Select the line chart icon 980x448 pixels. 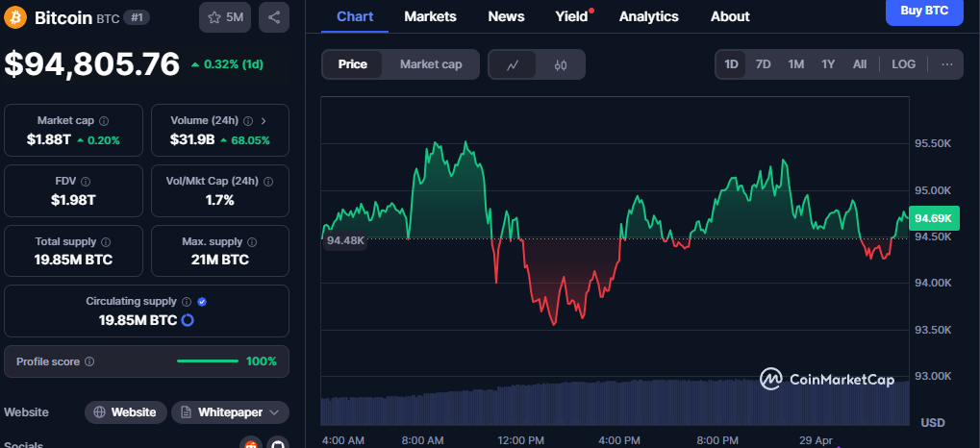513,64
